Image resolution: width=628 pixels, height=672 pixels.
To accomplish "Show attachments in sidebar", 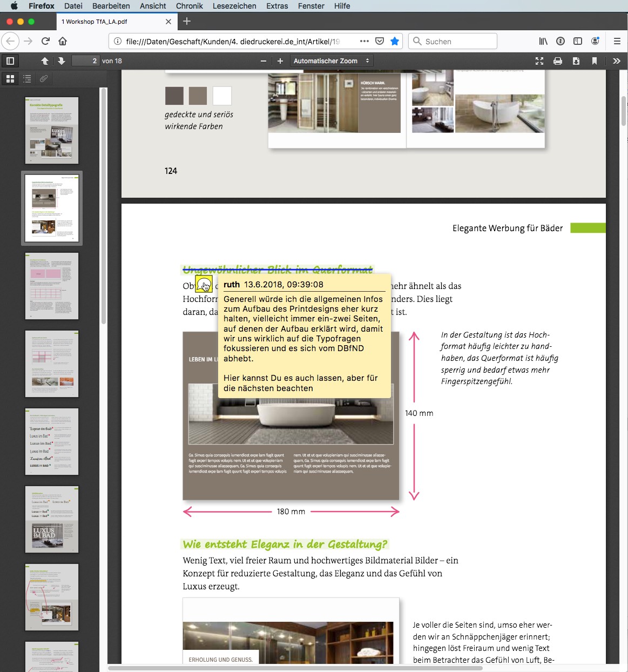I will 44,79.
